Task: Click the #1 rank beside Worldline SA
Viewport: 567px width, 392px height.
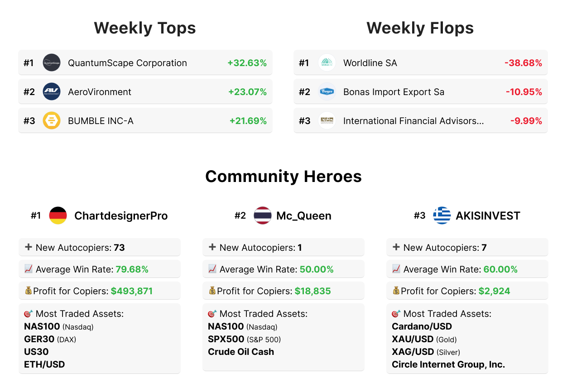Action: 304,63
